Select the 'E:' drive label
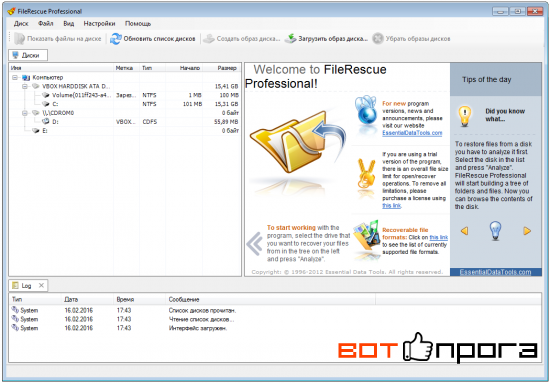The width and height of the screenshot is (550, 383). (45, 130)
